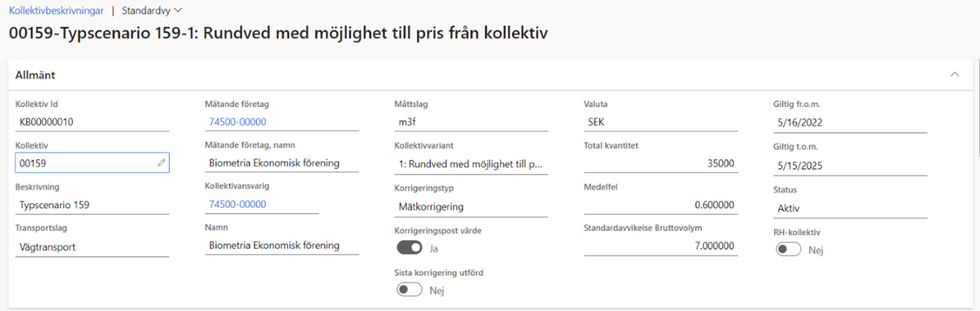Open Kollektivansvarig link 74500-00000

(238, 204)
